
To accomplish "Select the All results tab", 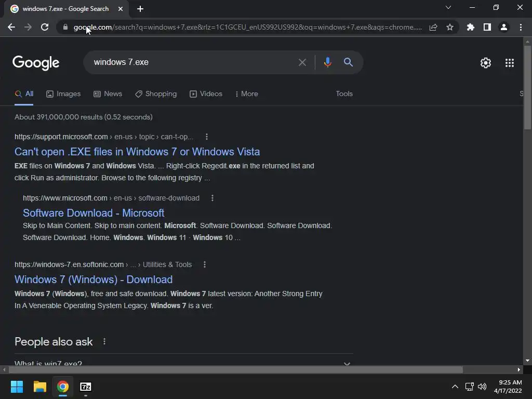I will (x=24, y=94).
